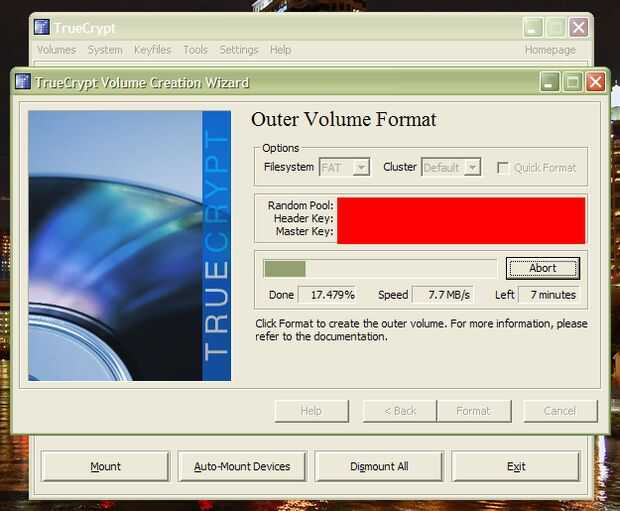Click the Options group label
This screenshot has width=620, height=511.
pos(280,148)
